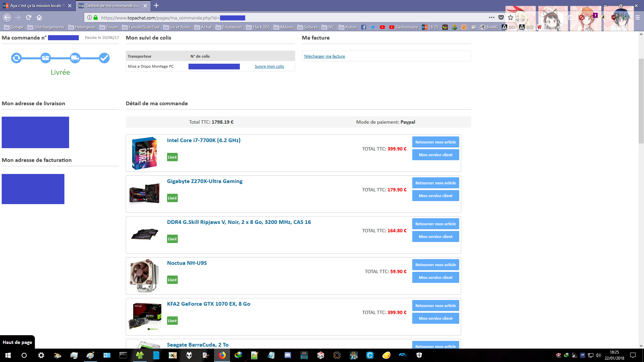The width and height of the screenshot is (644, 362).
Task: Go to the browser home page
Action: [39, 17]
